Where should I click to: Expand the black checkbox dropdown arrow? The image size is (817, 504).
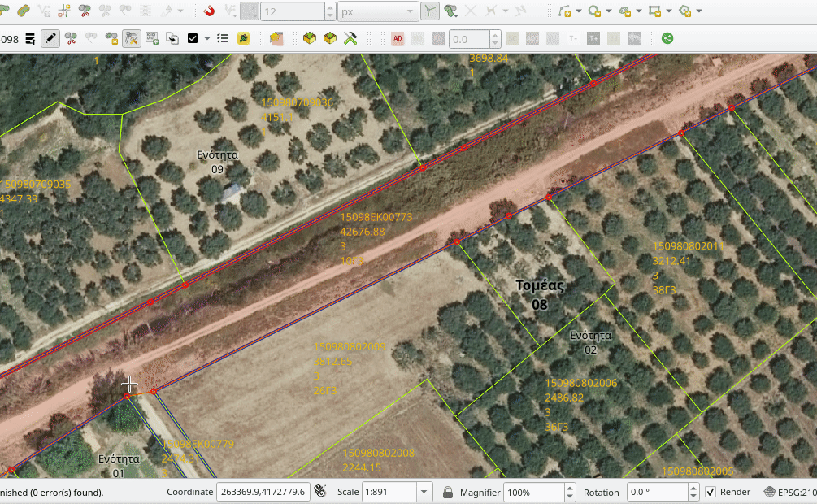click(x=207, y=38)
